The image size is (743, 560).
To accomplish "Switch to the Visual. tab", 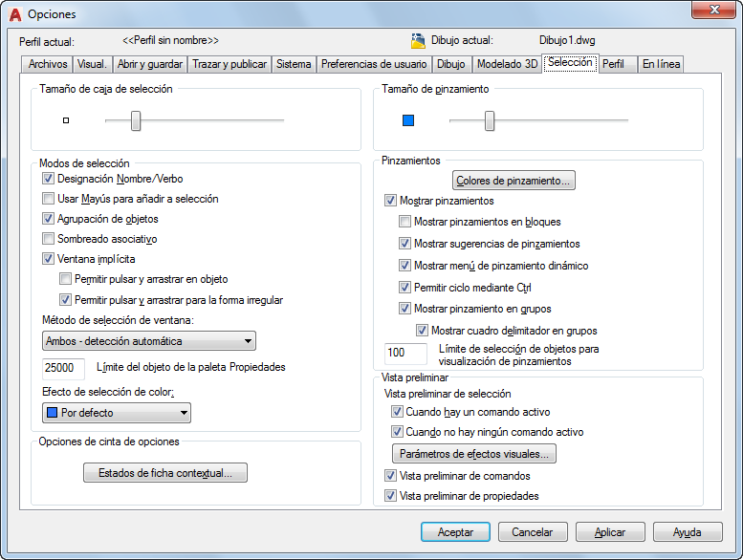I will pos(92,64).
